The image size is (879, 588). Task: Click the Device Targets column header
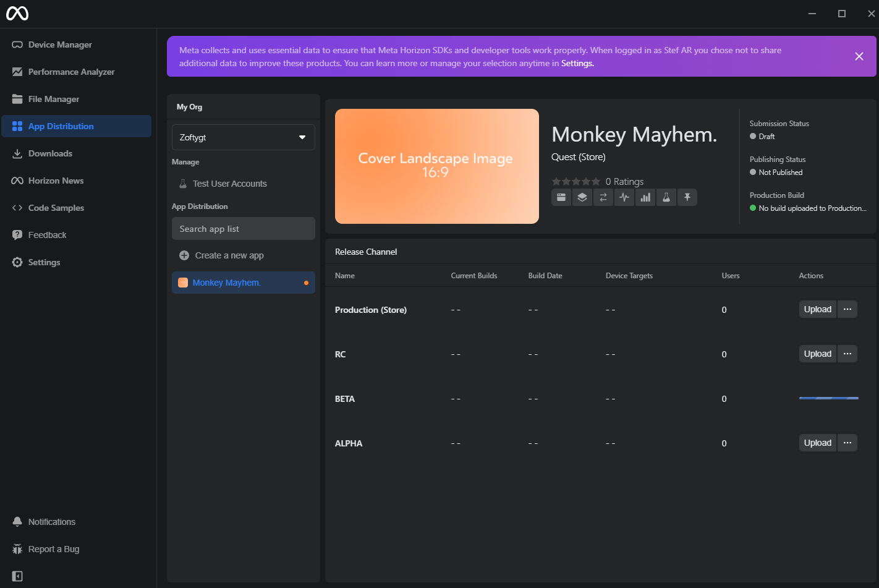[x=629, y=276]
